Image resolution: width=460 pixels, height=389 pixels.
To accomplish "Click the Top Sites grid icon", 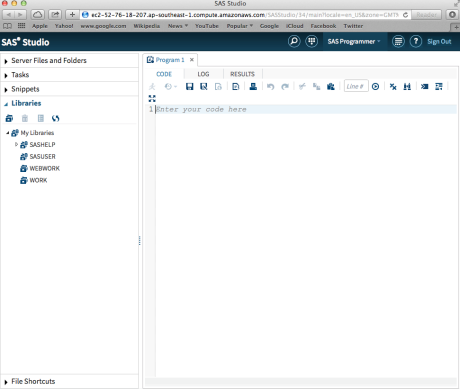I will pos(21,26).
